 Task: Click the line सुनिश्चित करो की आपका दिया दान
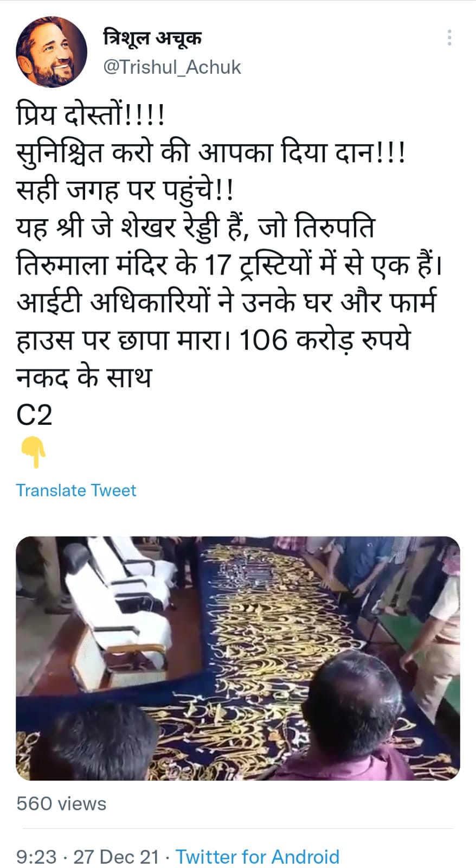(x=211, y=152)
